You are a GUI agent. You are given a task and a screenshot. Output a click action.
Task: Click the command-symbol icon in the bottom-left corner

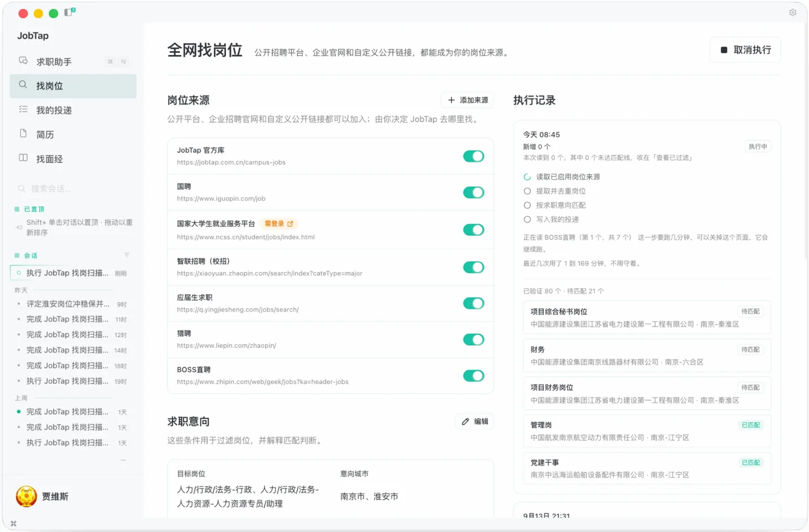13,524
